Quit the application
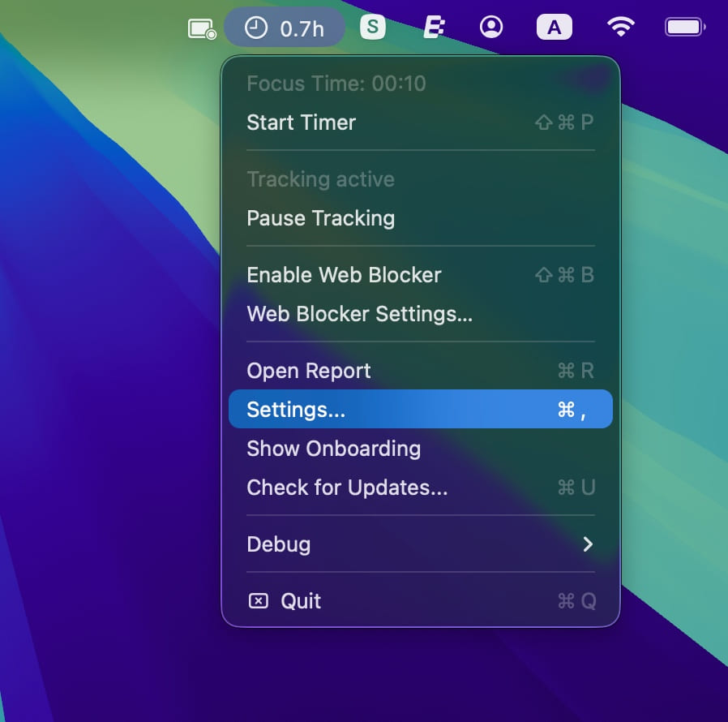This screenshot has width=728, height=722. tap(301, 600)
